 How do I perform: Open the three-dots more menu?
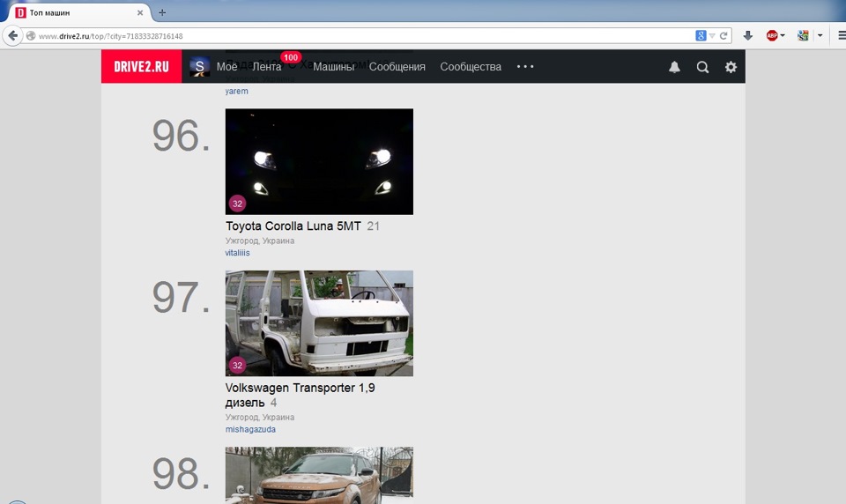point(525,66)
